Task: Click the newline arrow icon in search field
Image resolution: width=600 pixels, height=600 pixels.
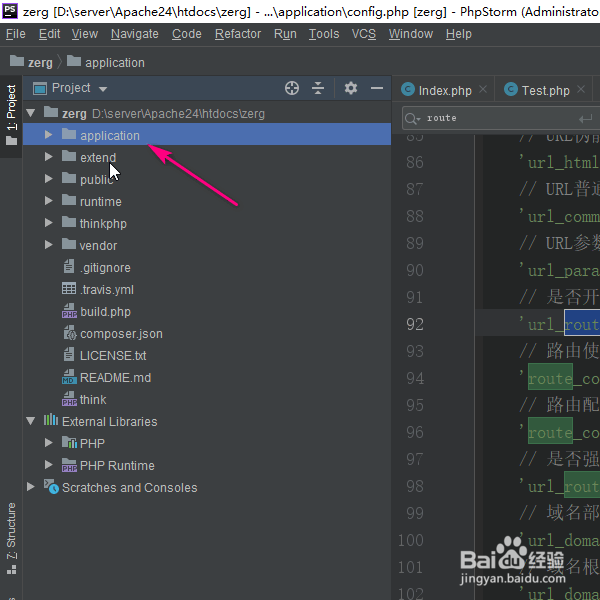Action: pyautogui.click(x=585, y=119)
